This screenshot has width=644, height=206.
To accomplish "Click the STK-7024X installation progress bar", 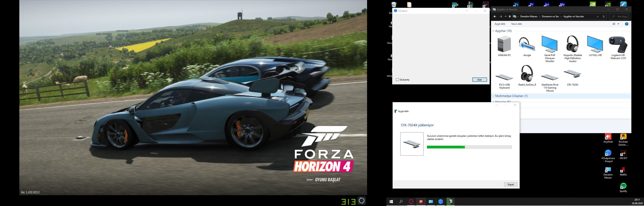I will [x=469, y=147].
